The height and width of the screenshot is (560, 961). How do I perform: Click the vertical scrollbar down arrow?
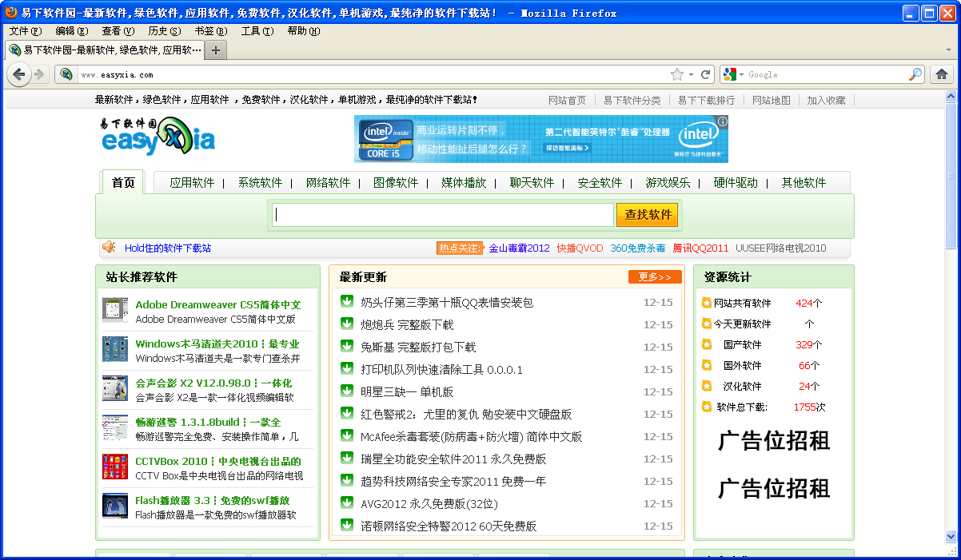click(x=951, y=537)
